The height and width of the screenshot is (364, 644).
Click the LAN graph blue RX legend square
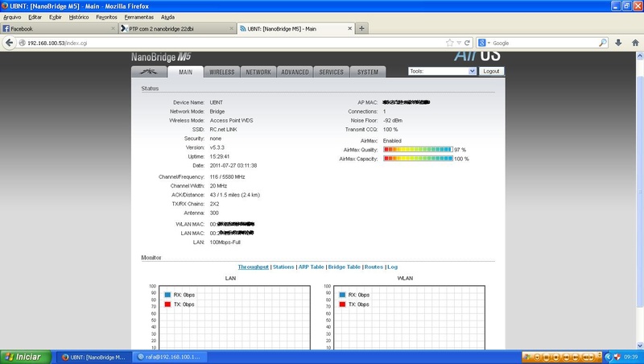(x=167, y=295)
